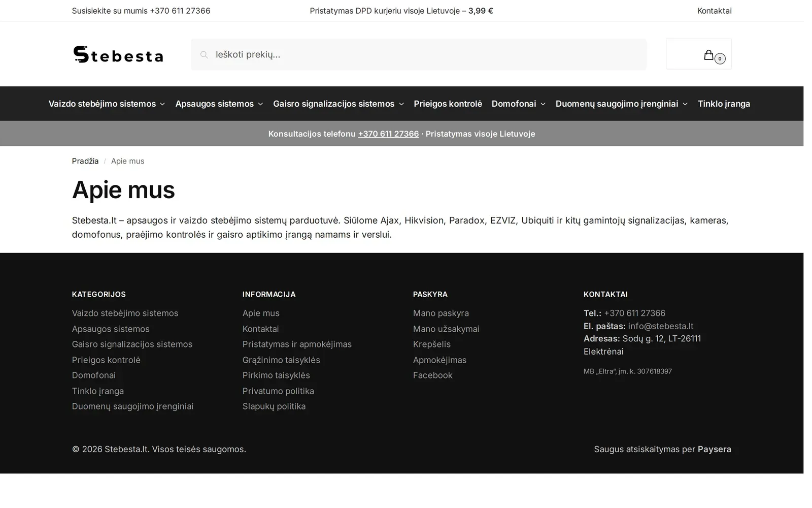Viewport: 812px width, 508px height.
Task: Open footer Kontaktai link under Informacija
Action: [x=261, y=329]
